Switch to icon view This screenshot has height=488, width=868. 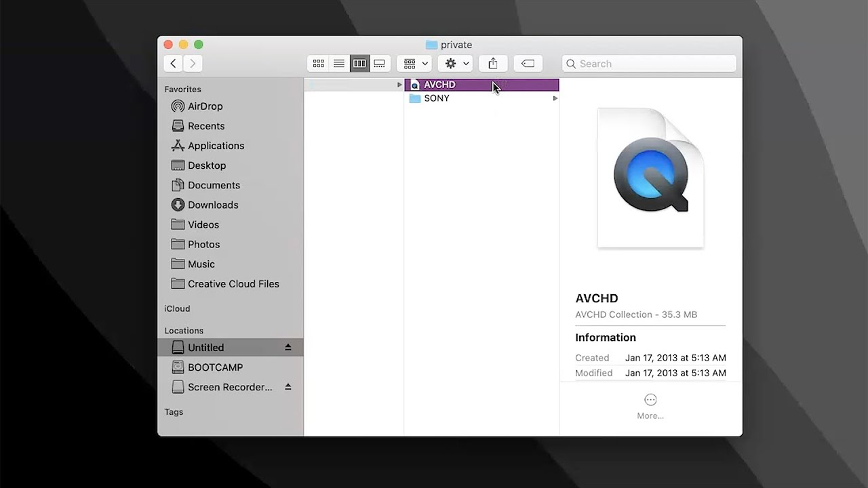[318, 63]
